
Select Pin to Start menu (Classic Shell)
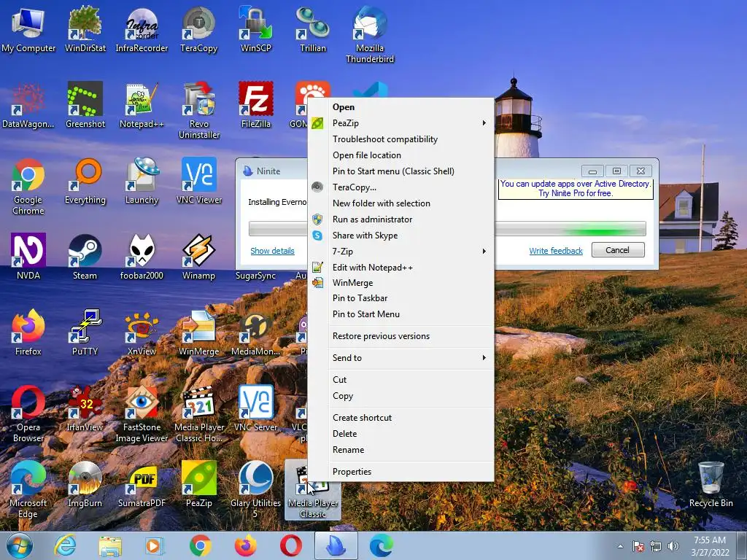tap(400, 171)
